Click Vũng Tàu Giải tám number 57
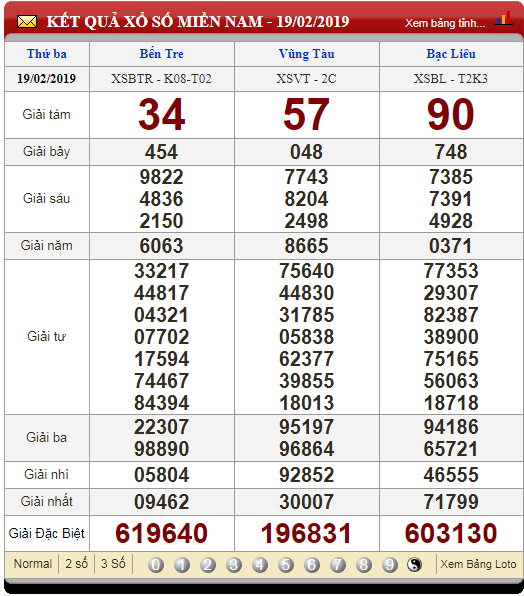524x596 pixels. point(306,114)
